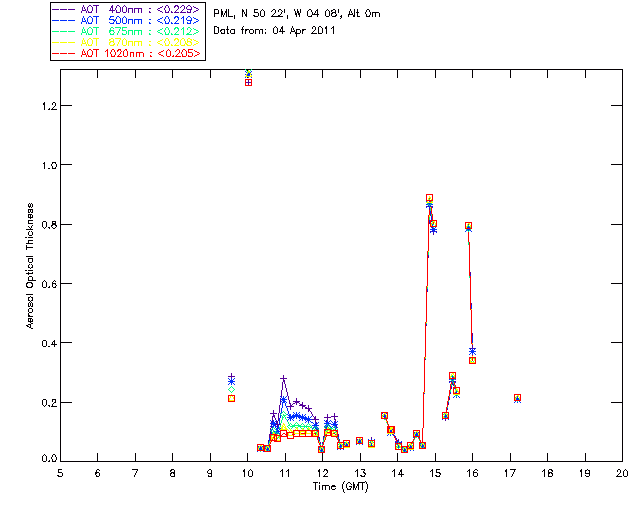
Task: Click the x-axis tick label 15
Action: [x=435, y=473]
